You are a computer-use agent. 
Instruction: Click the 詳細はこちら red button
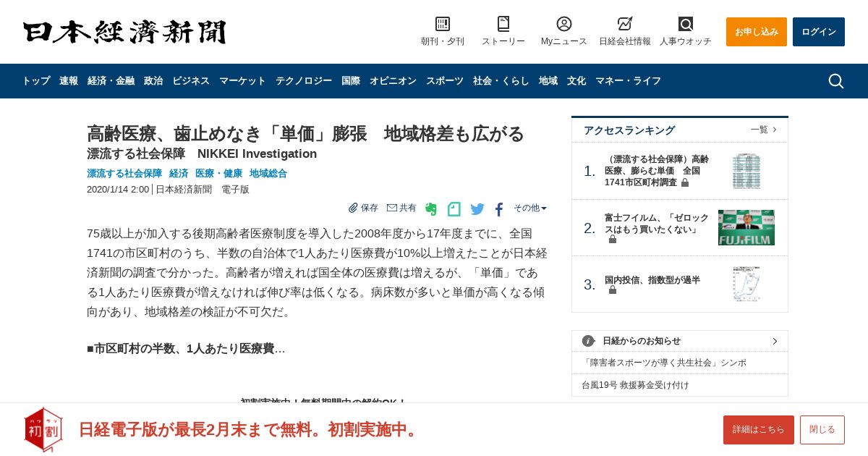click(x=759, y=430)
